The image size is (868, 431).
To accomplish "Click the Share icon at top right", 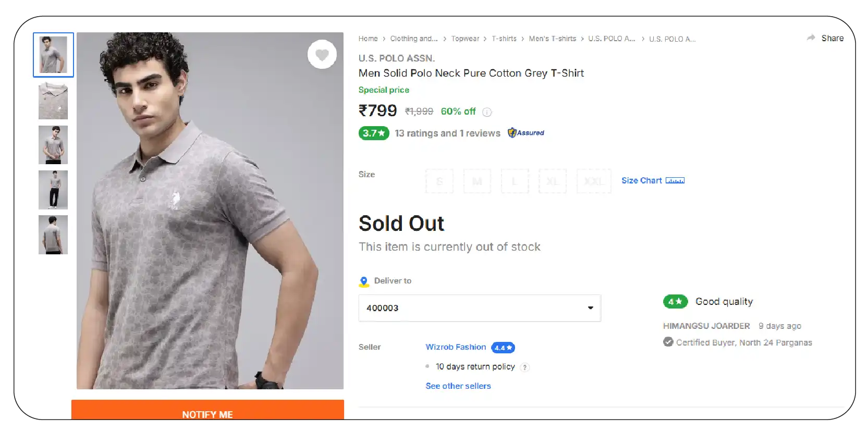I will [810, 38].
